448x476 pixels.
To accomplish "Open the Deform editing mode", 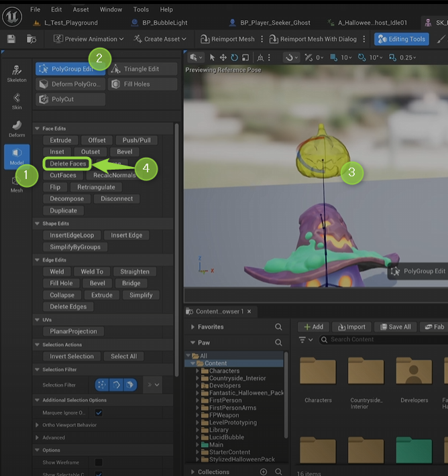I will pos(17,129).
